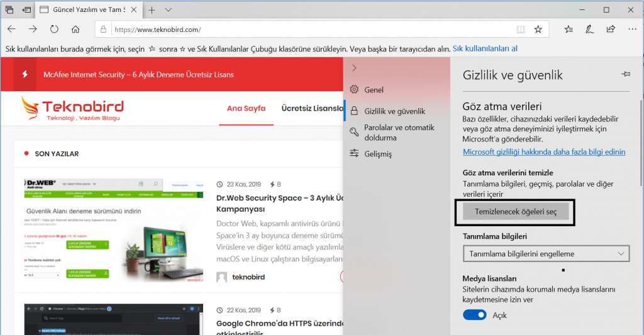Refresh the current page
The image size is (644, 335).
click(x=54, y=29)
